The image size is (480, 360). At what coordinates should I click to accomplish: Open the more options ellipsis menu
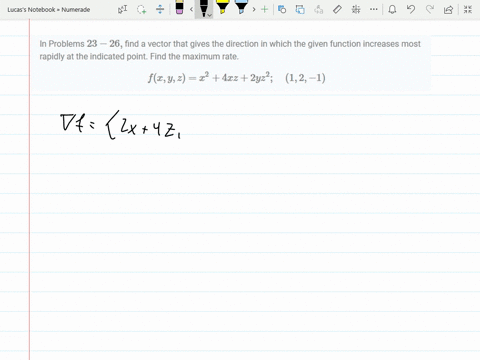[374, 9]
